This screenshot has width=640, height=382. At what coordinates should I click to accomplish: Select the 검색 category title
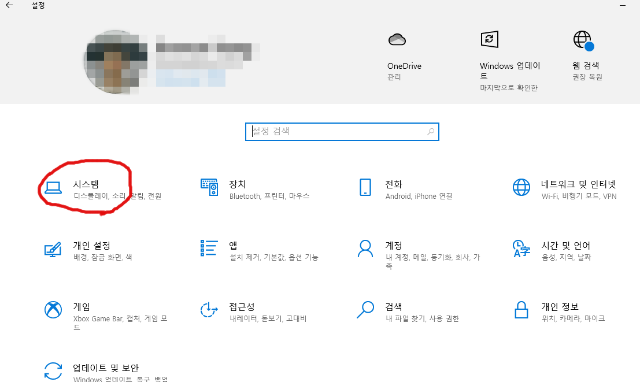pyautogui.click(x=393, y=306)
